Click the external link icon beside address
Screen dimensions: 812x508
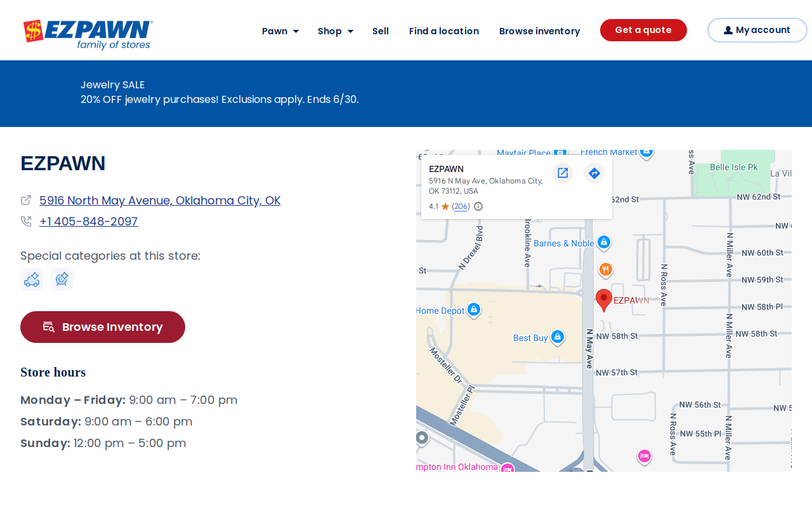point(26,200)
